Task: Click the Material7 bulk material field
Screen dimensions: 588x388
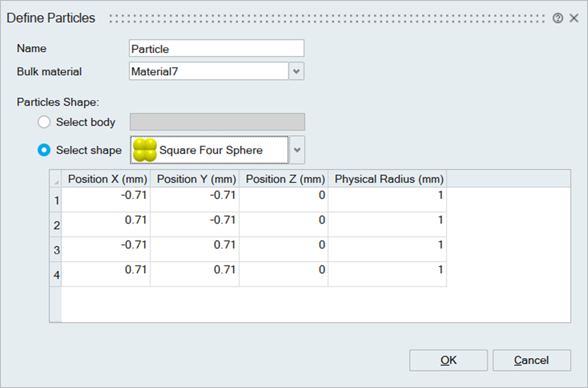Action: point(209,71)
